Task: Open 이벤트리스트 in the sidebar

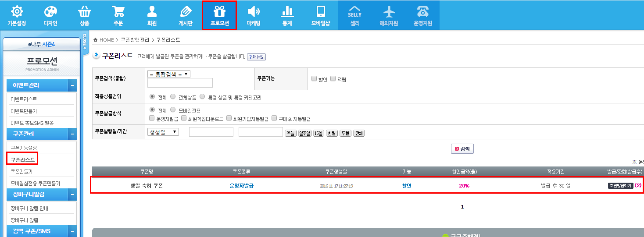Action: [x=24, y=99]
